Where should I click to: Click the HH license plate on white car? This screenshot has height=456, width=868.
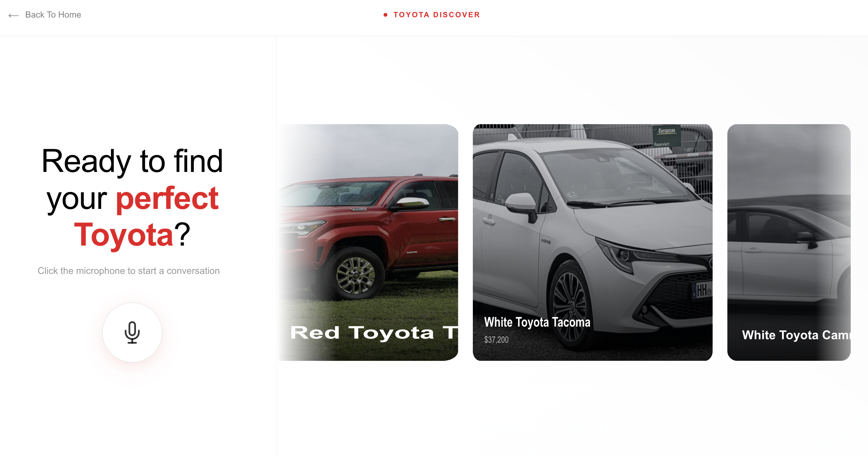pyautogui.click(x=702, y=290)
